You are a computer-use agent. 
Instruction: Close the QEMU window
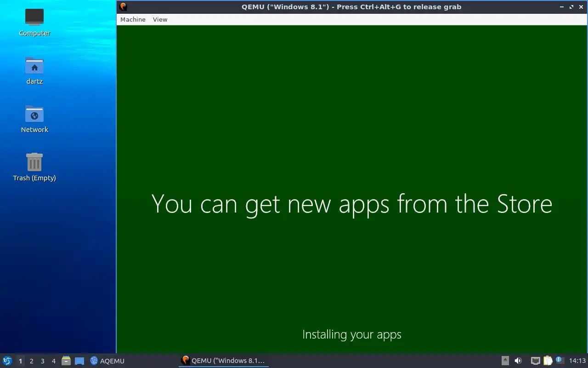point(581,7)
